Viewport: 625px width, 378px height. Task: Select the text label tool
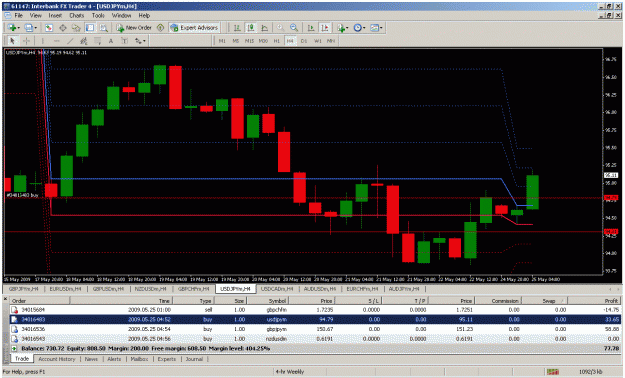click(124, 41)
